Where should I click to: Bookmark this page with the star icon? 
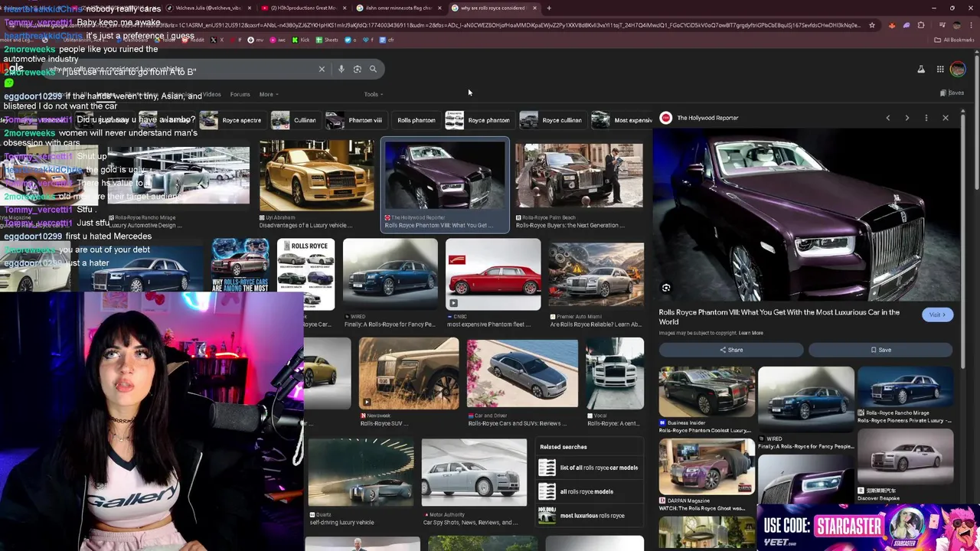coord(871,25)
